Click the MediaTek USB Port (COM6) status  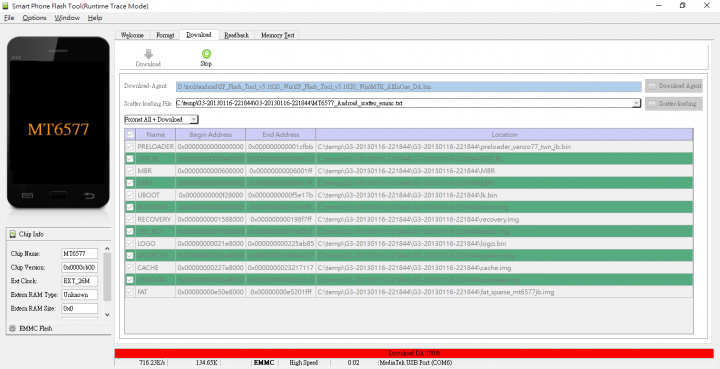(416, 363)
